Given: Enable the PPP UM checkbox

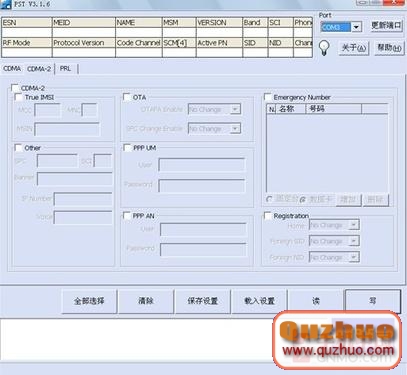Looking at the screenshot, I should (127, 147).
